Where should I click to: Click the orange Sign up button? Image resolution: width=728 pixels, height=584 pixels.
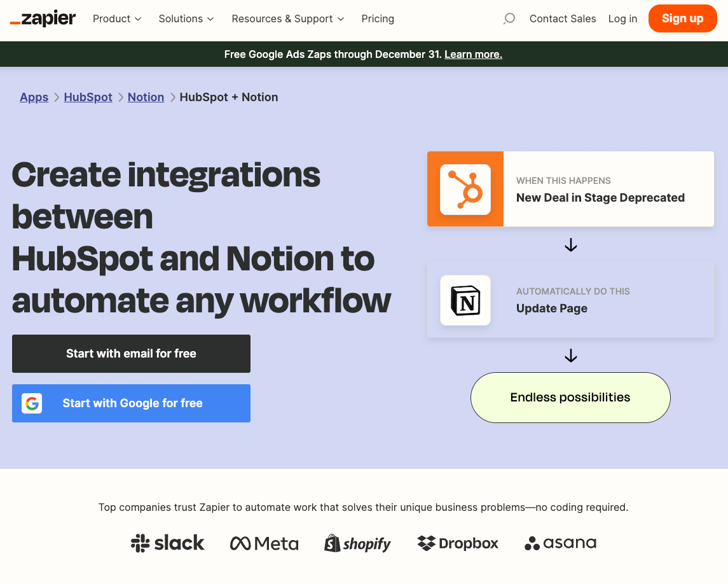pos(682,18)
